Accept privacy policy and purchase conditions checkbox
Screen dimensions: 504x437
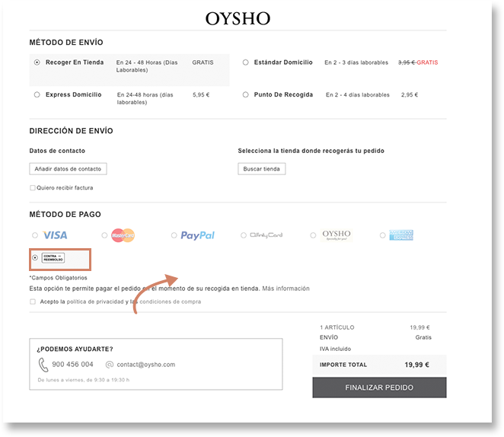tap(33, 301)
